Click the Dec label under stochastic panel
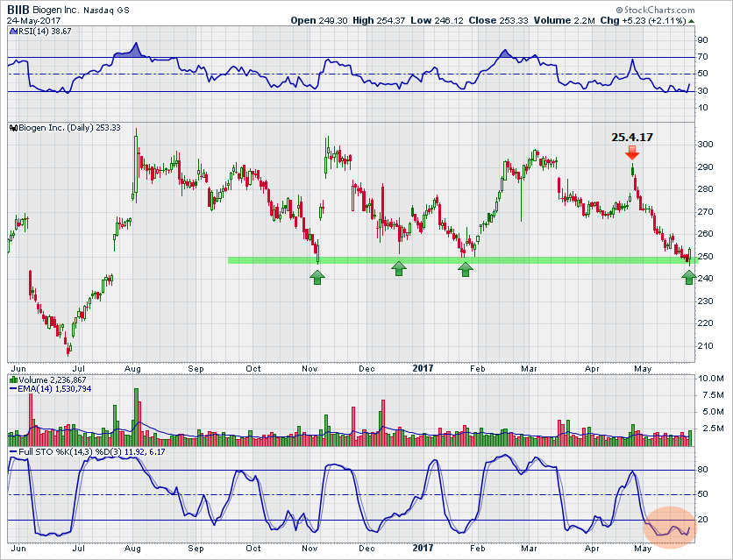 (366, 549)
